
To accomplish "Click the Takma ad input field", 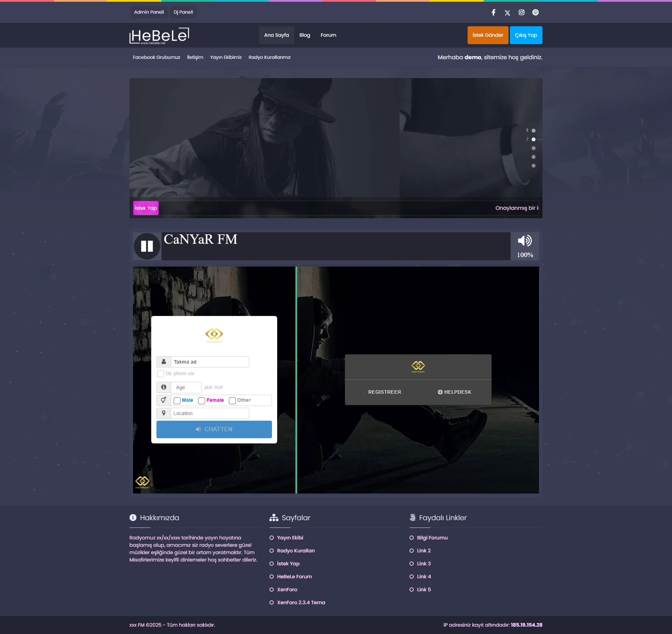I will point(210,362).
